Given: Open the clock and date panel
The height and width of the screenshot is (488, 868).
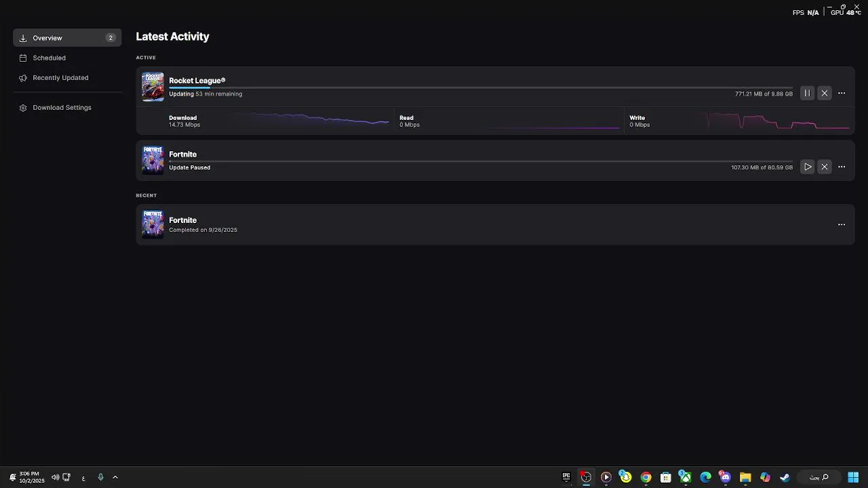Looking at the screenshot, I should click(x=31, y=477).
